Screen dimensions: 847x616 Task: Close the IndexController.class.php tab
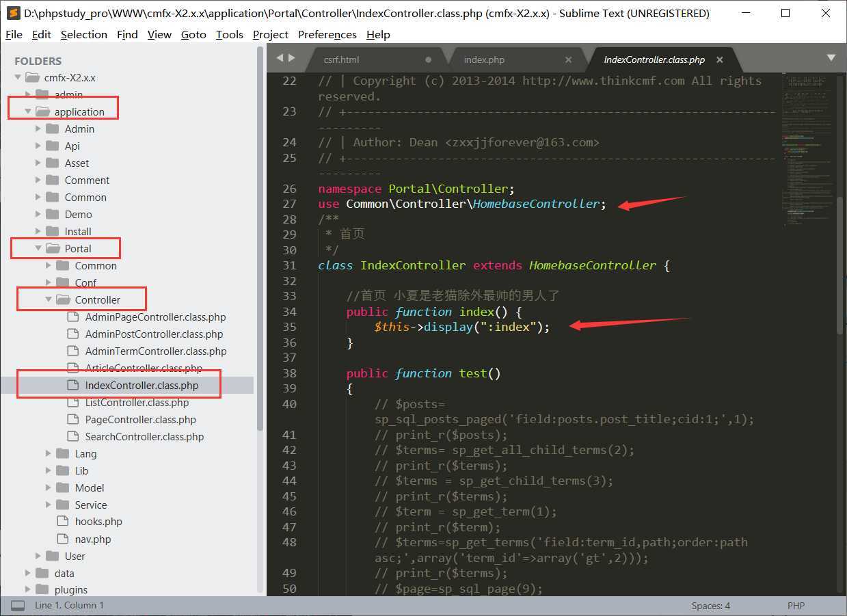tap(719, 60)
